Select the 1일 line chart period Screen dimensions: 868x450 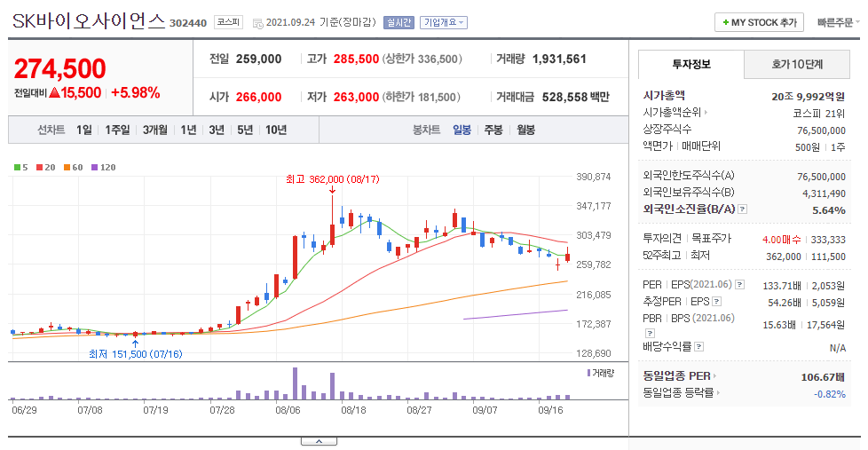[x=84, y=130]
